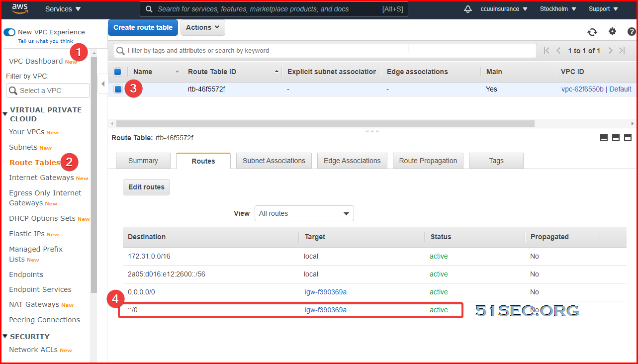Screen dimensions: 638x364
Task: Maximize the details pane
Action: [x=628, y=138]
